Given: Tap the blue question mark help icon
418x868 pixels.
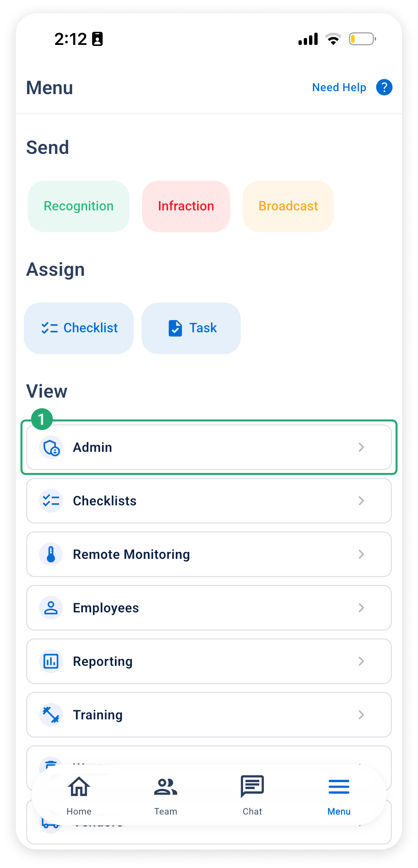Looking at the screenshot, I should click(x=384, y=87).
